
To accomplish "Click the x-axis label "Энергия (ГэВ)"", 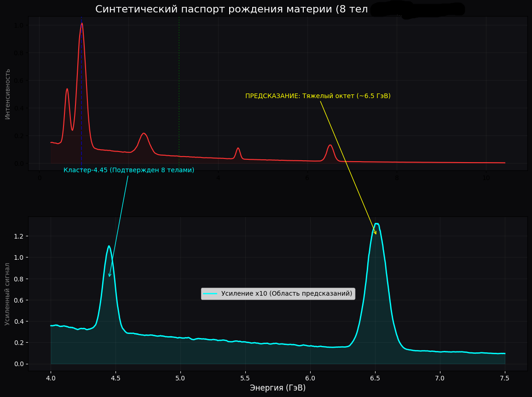I will pyautogui.click(x=278, y=388).
